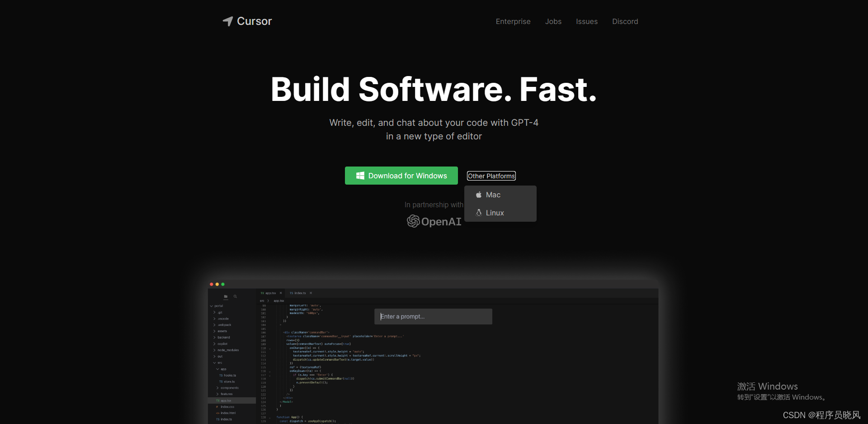The image size is (868, 424).
Task: Click the Build Software. Fast. heading
Action: 434,89
